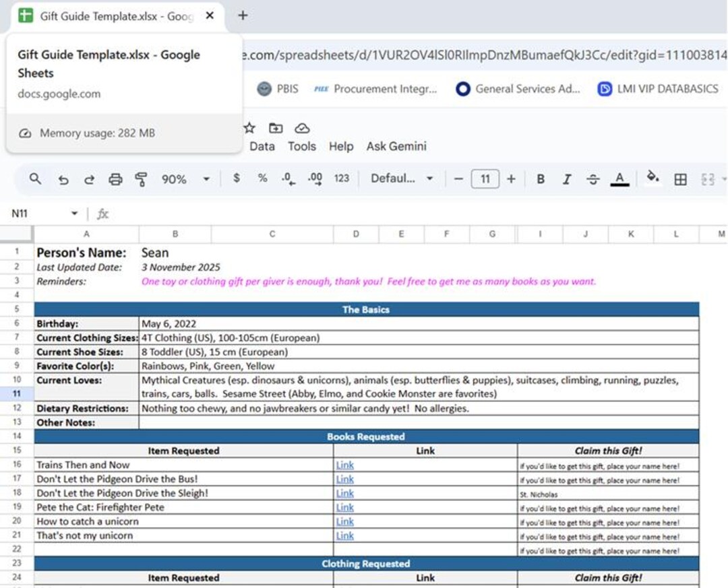Click the formula bar input
This screenshot has width=728, height=588.
(x=418, y=214)
